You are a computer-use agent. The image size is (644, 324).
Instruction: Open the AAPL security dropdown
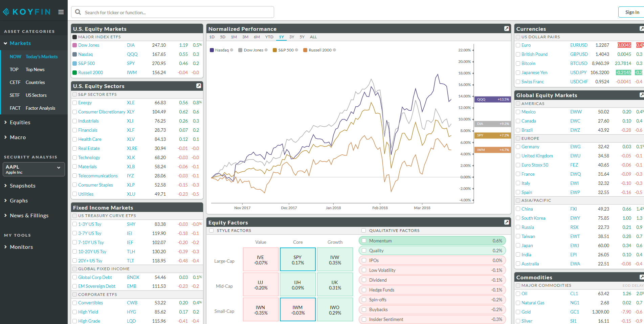click(34, 169)
